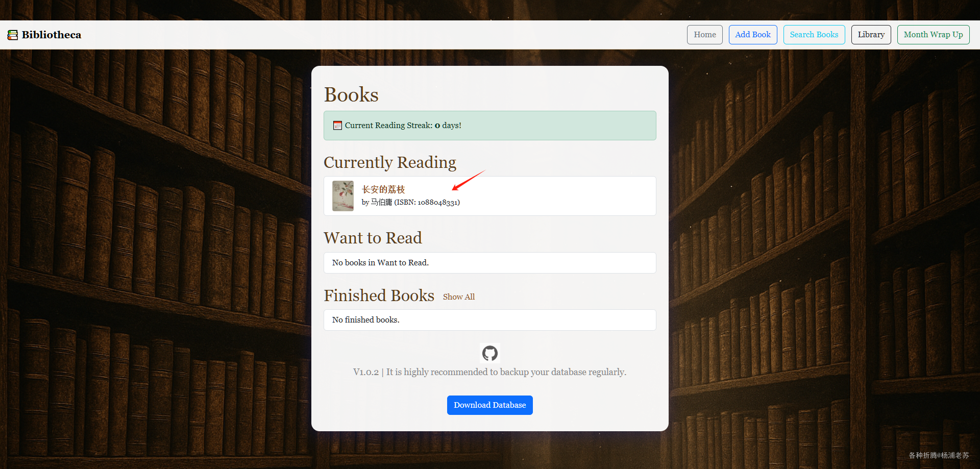The height and width of the screenshot is (469, 980).
Task: Click the Finished Books heading
Action: (379, 295)
